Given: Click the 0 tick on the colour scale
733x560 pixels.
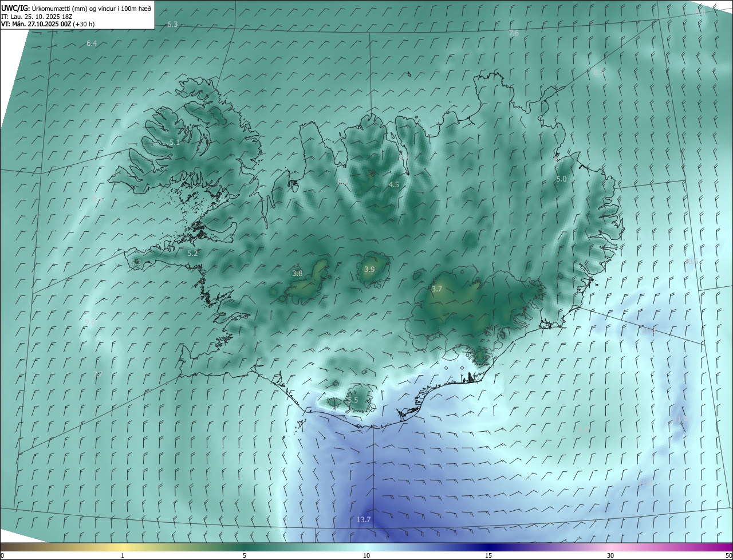Looking at the screenshot, I should (2, 555).
